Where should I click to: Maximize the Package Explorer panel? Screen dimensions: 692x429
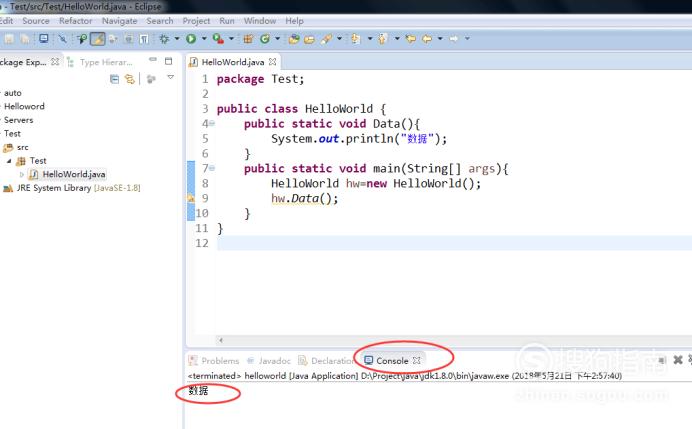[x=169, y=61]
